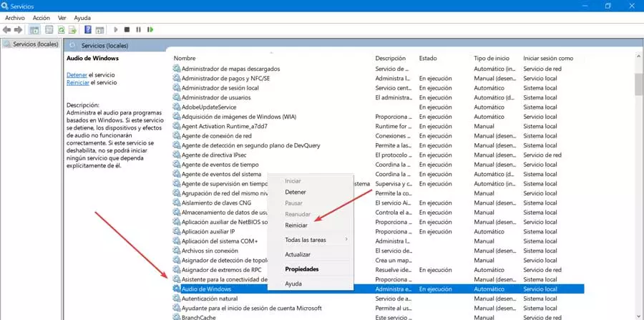Click the scrollbar up arrow of the services list

[x=639, y=57]
